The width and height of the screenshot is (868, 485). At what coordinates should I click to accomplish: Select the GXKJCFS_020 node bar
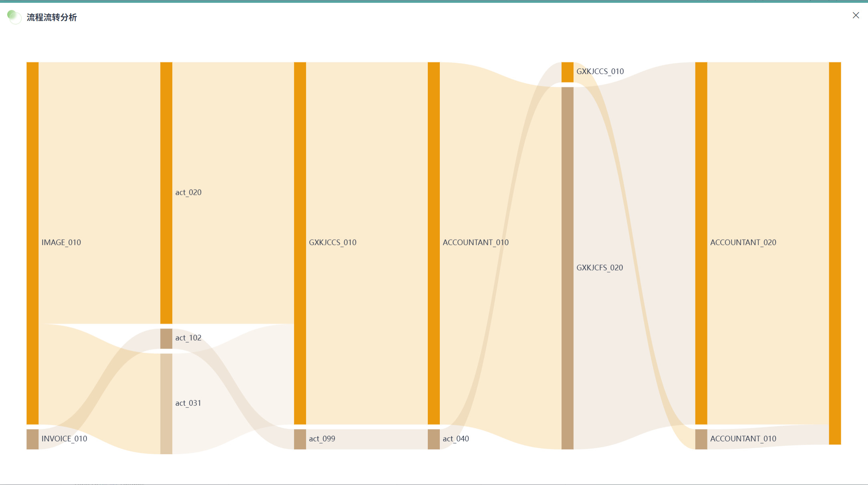point(568,268)
